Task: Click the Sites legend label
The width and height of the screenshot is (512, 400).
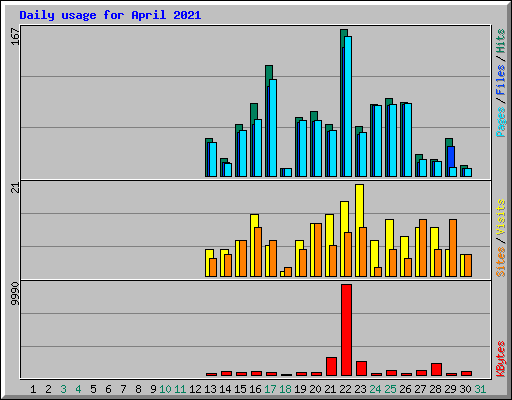Action: 500,262
